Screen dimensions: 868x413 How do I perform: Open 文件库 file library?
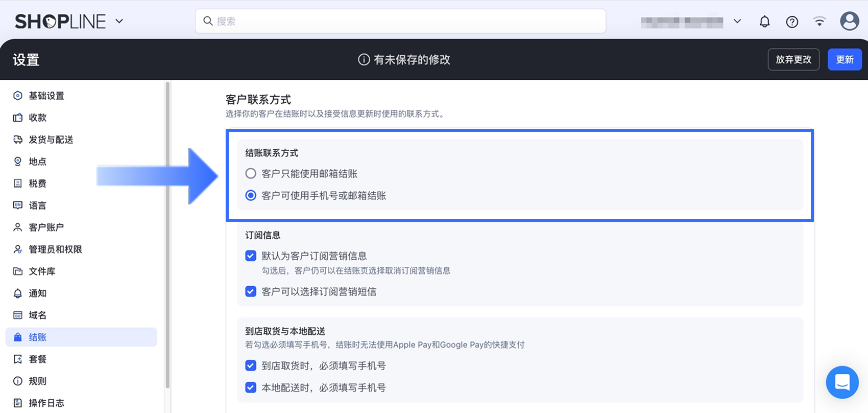42,271
